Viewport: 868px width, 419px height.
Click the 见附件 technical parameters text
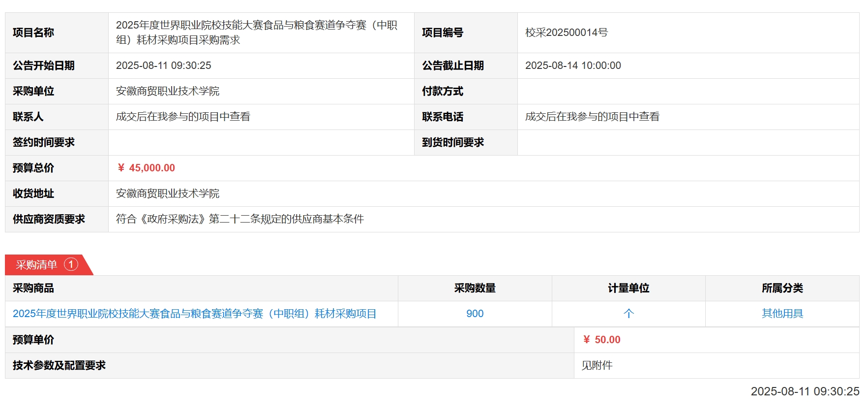pyautogui.click(x=597, y=365)
